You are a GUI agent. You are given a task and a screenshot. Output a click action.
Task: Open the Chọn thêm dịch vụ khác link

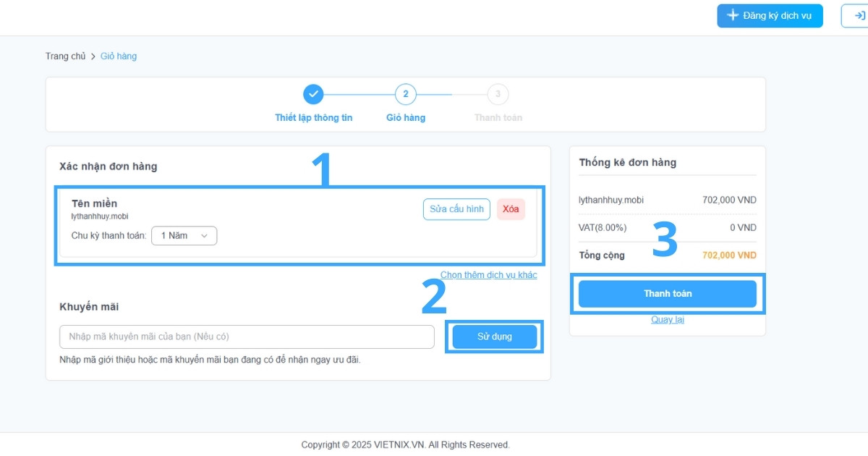(x=488, y=275)
